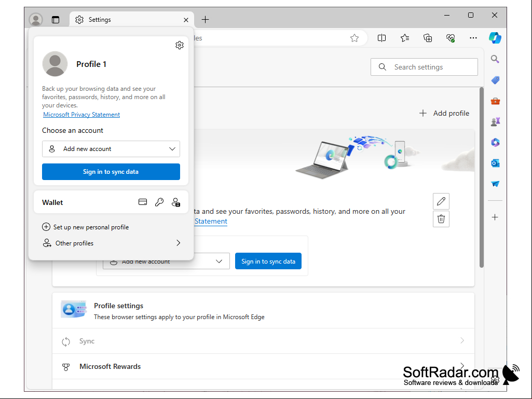Click the Profile 1 avatar picture in flyout
The height and width of the screenshot is (399, 532).
(x=55, y=64)
